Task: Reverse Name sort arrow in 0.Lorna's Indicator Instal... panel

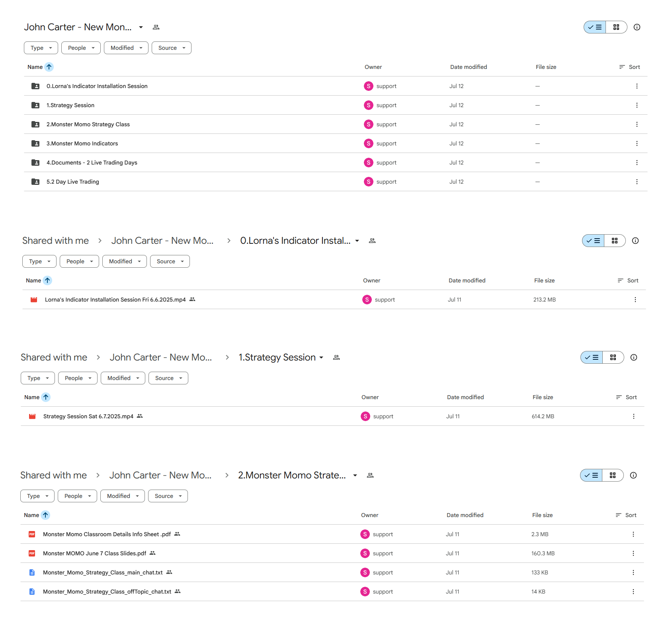Action: (47, 280)
